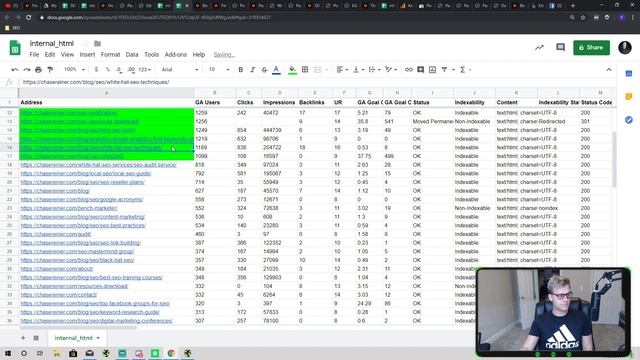
Task: Open the View menu
Action: pyautogui.click(x=67, y=55)
